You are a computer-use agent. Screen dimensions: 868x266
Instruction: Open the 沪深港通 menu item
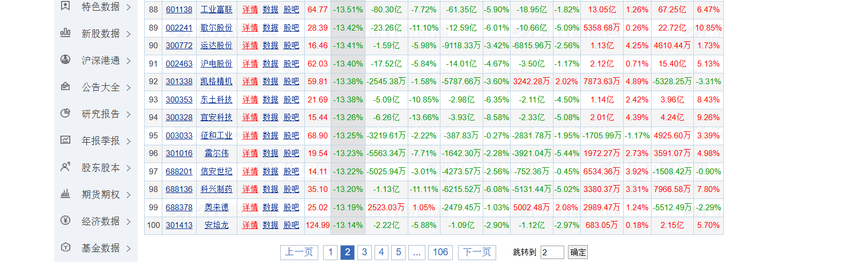coord(101,61)
